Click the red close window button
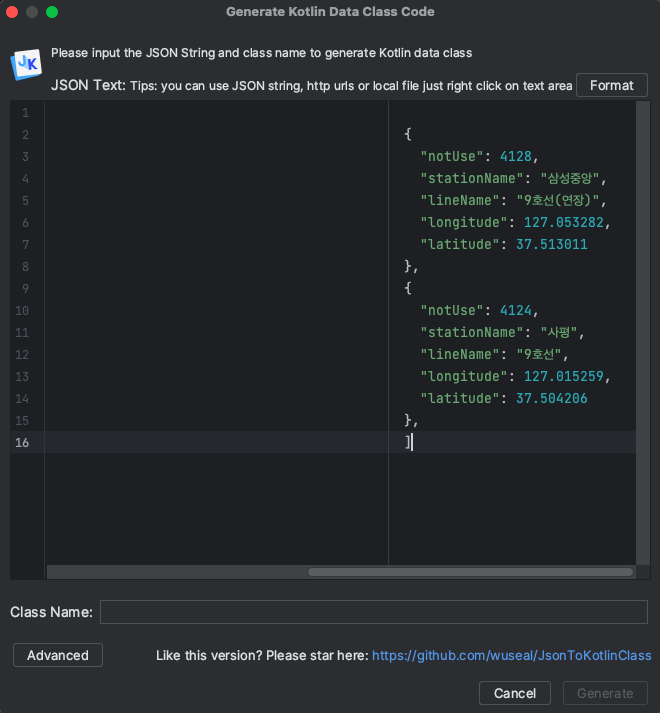 click(x=12, y=12)
